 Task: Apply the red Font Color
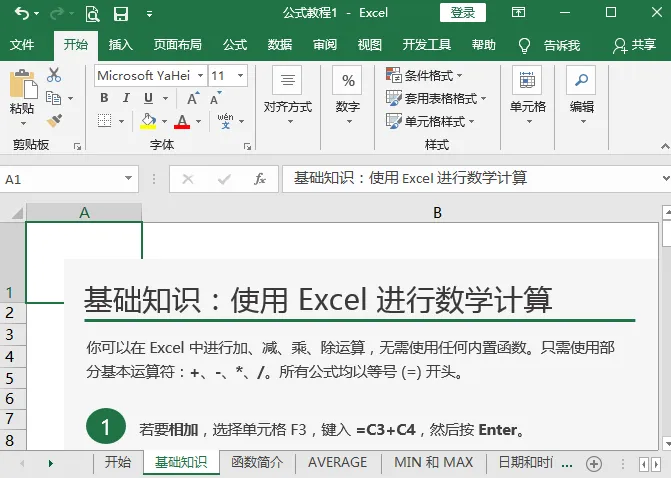click(x=182, y=121)
